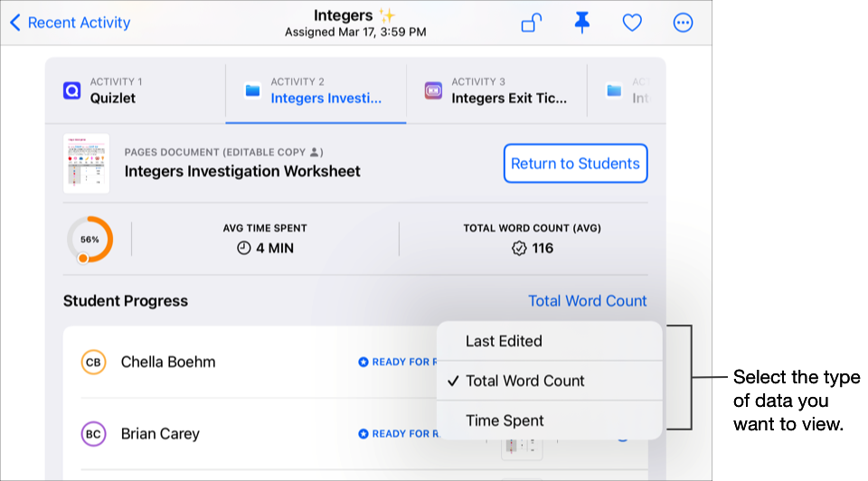Select Activity 2 Integers Investigation tab
The image size is (868, 481).
click(x=316, y=90)
